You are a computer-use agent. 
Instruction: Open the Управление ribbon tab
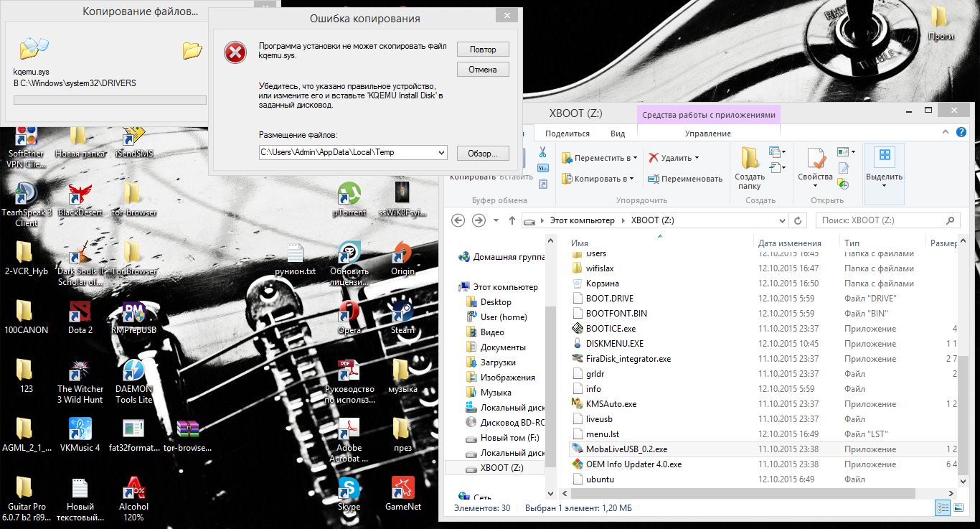707,134
